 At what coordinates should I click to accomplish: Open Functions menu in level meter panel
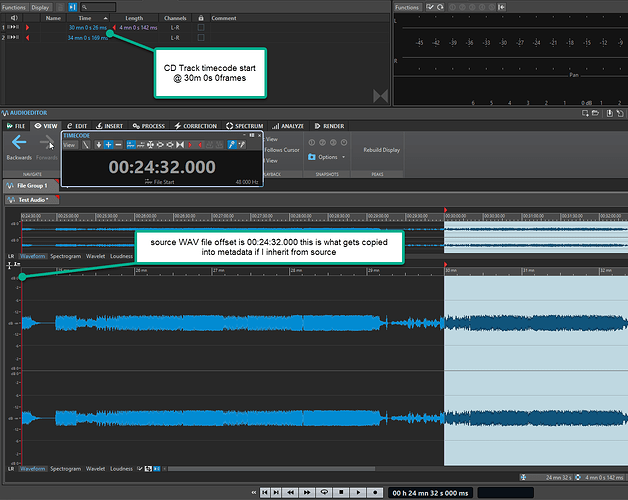[407, 7]
